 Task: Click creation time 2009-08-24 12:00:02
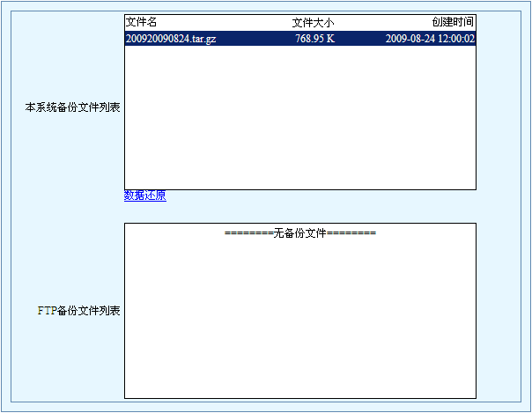430,39
